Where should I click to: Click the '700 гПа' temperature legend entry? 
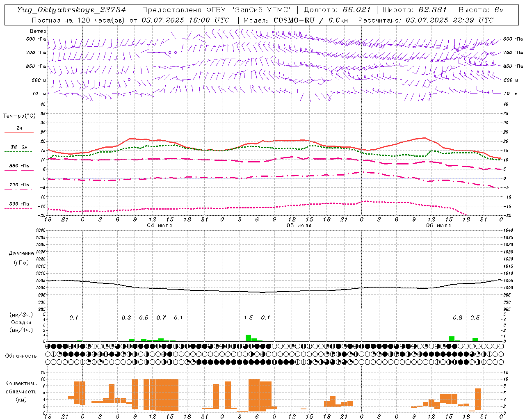19,185
